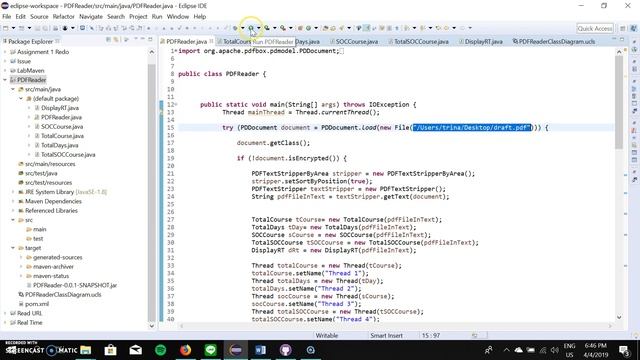The image size is (640, 360).
Task: Select PDFReader-0.0.1-SNAPSHOT.jar in tree
Action: pyautogui.click(x=75, y=285)
